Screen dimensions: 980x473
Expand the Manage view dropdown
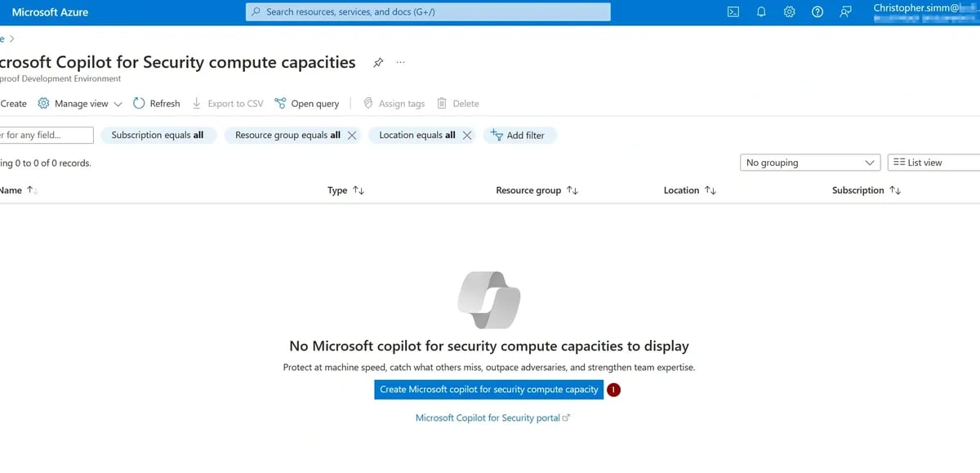[117, 103]
